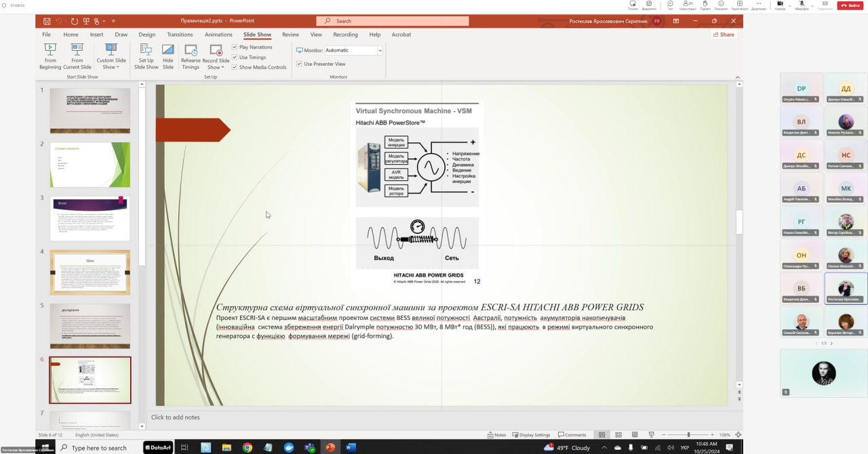
Task: Open the Чат chat icon in meeting bar
Action: coord(670,5)
